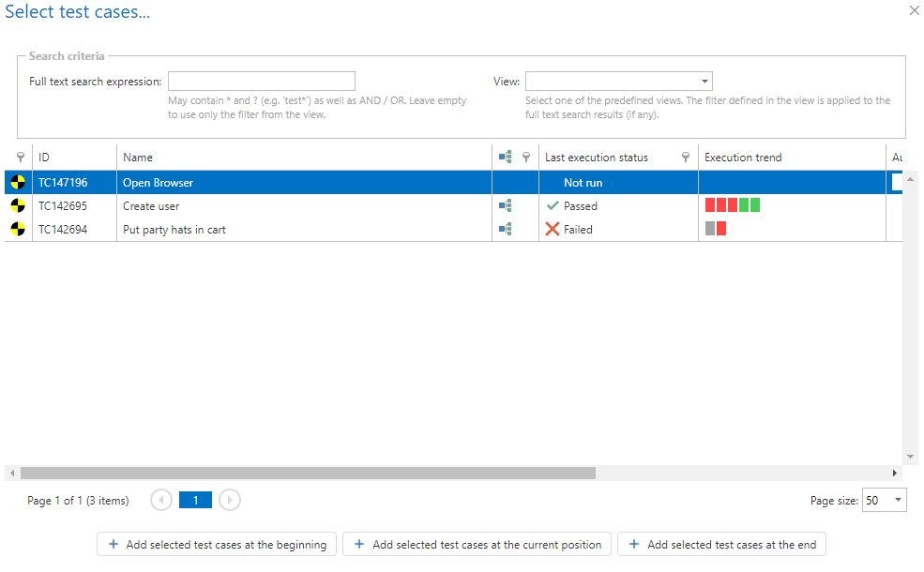The width and height of the screenshot is (924, 572).
Task: Select page 1 in the pager
Action: pyautogui.click(x=195, y=501)
